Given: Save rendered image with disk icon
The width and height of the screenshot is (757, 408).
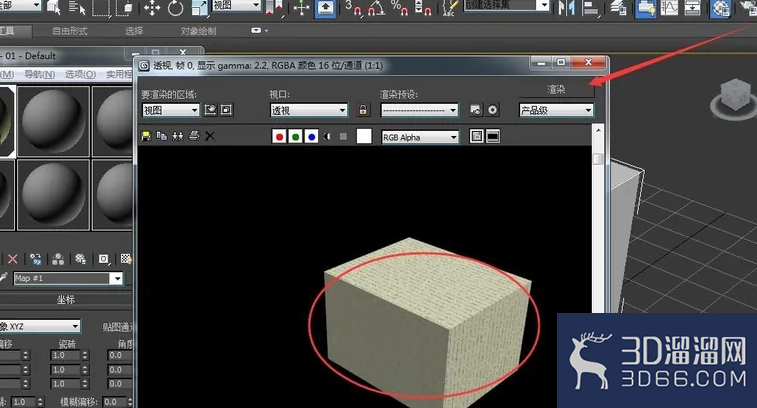Looking at the screenshot, I should click(x=146, y=136).
